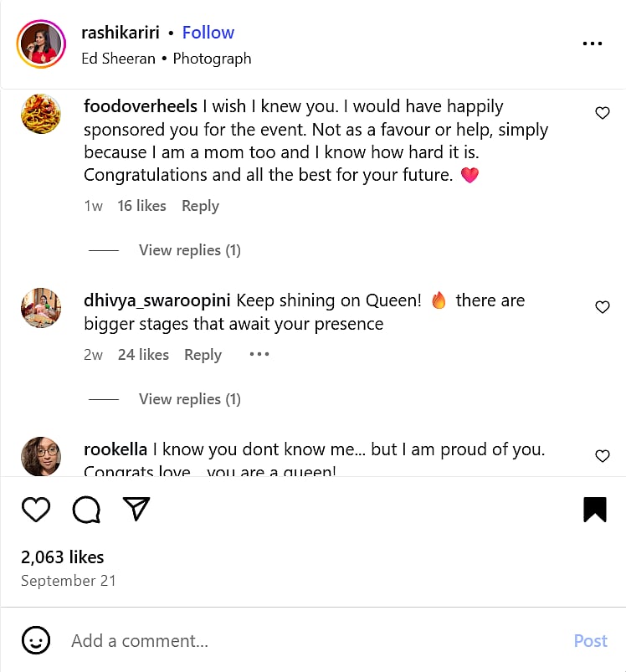
Task: View the 2,063 likes list
Action: 63,557
